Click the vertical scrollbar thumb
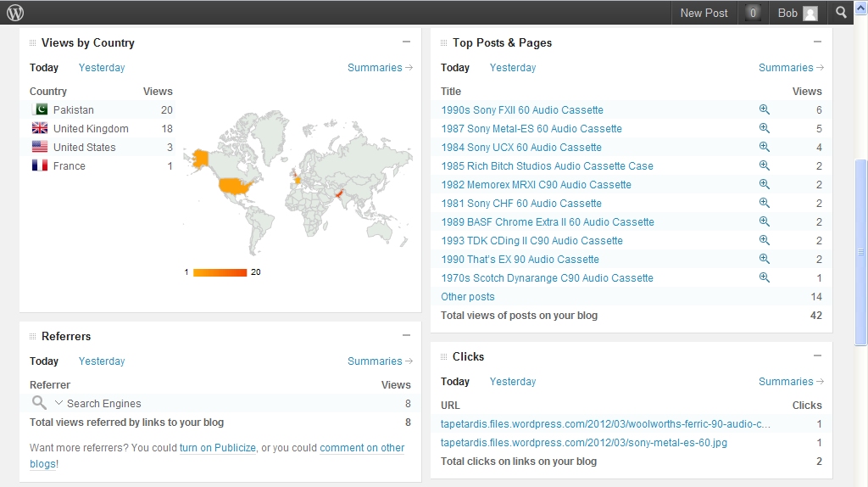This screenshot has width=868, height=487. tap(861, 252)
